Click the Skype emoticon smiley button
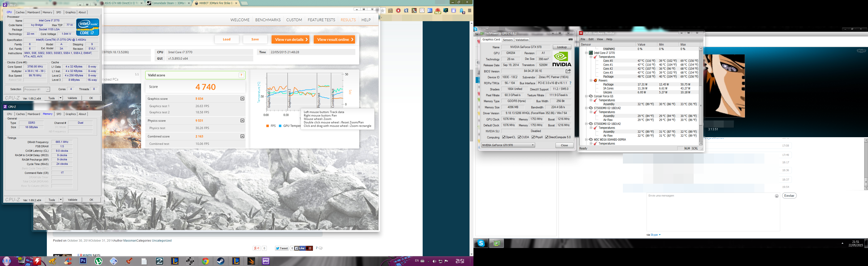The image size is (868, 266). point(777,196)
